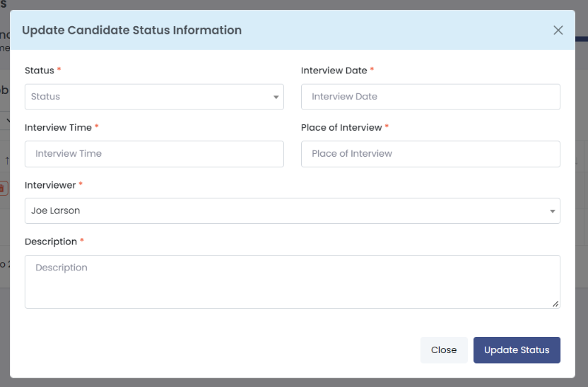Click the small chevron at the left edge
The height and width of the screenshot is (387, 588).
6,121
